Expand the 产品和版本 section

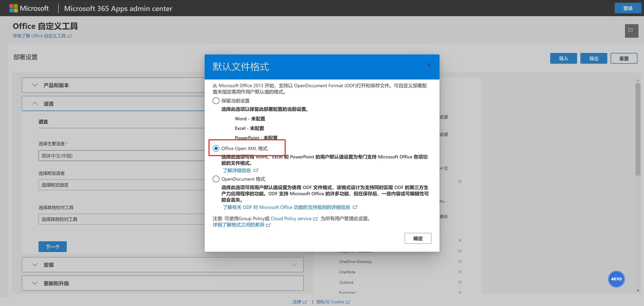[35, 85]
